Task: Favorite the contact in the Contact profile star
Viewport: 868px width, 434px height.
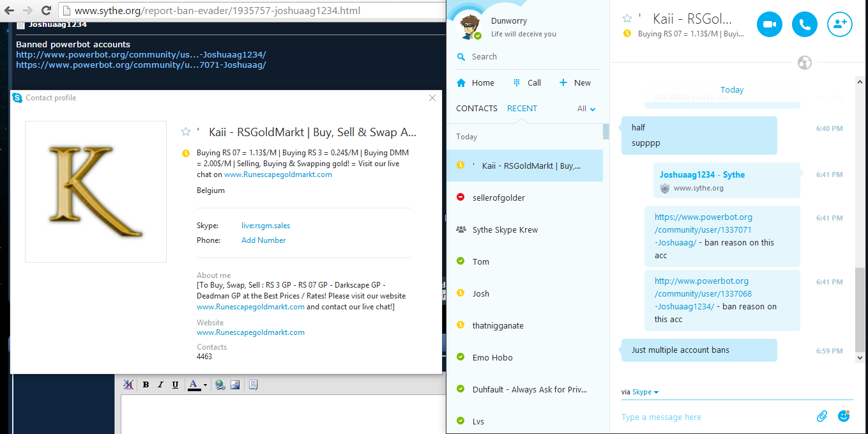Action: click(x=186, y=132)
